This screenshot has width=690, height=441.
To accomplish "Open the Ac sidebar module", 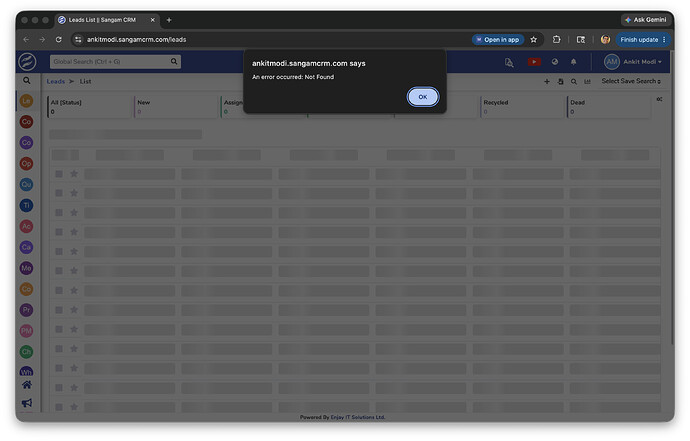I will (x=26, y=226).
